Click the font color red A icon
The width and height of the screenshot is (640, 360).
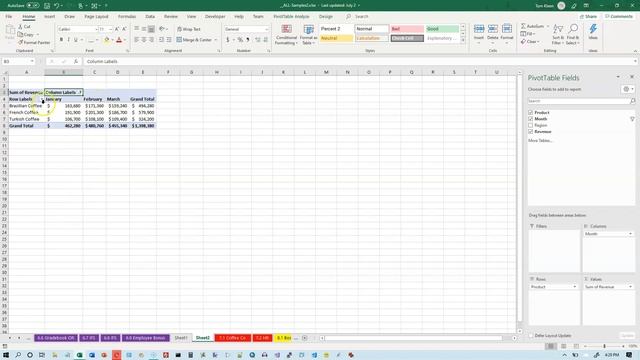tap(119, 40)
